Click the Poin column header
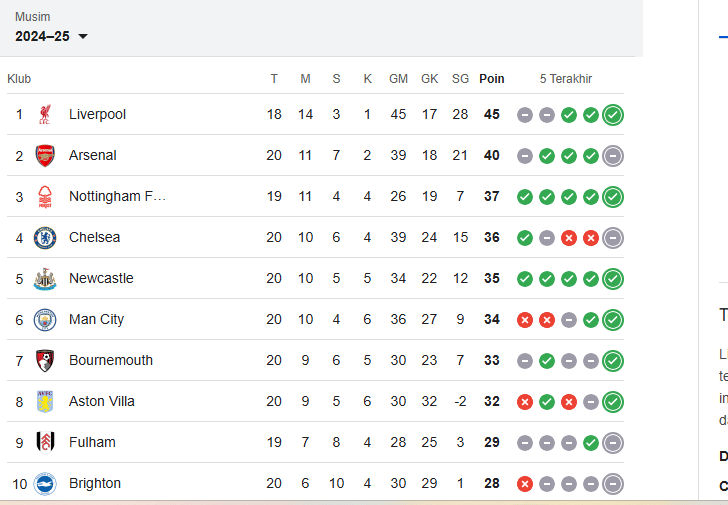Image resolution: width=728 pixels, height=505 pixels. click(491, 78)
